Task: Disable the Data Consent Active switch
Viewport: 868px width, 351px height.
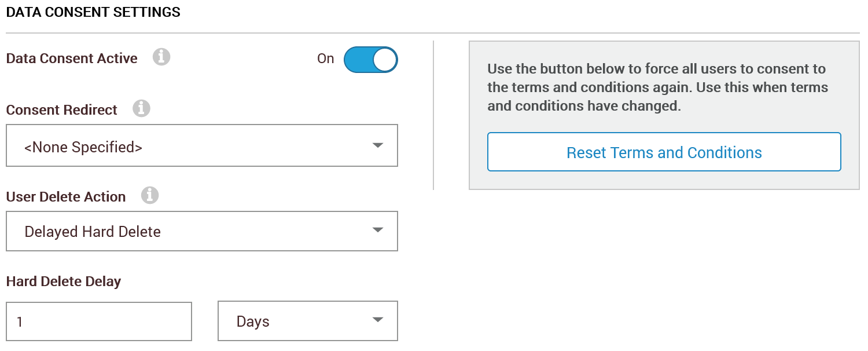Action: click(x=371, y=60)
